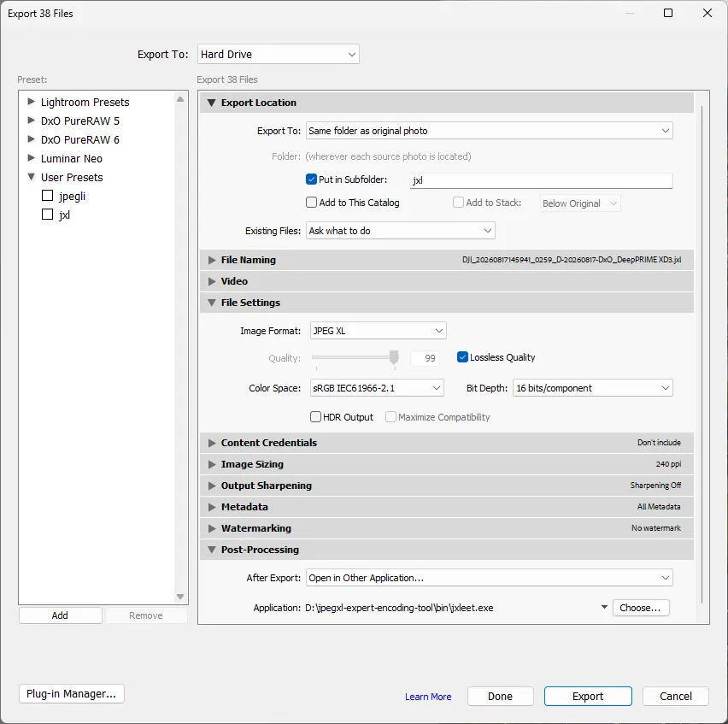The height and width of the screenshot is (724, 728).
Task: Expand the Luminar Neo presets
Action: [31, 158]
